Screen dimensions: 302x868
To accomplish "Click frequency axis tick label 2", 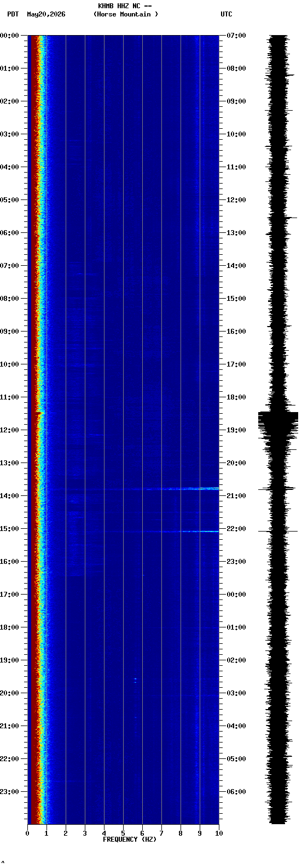I will [x=66, y=833].
